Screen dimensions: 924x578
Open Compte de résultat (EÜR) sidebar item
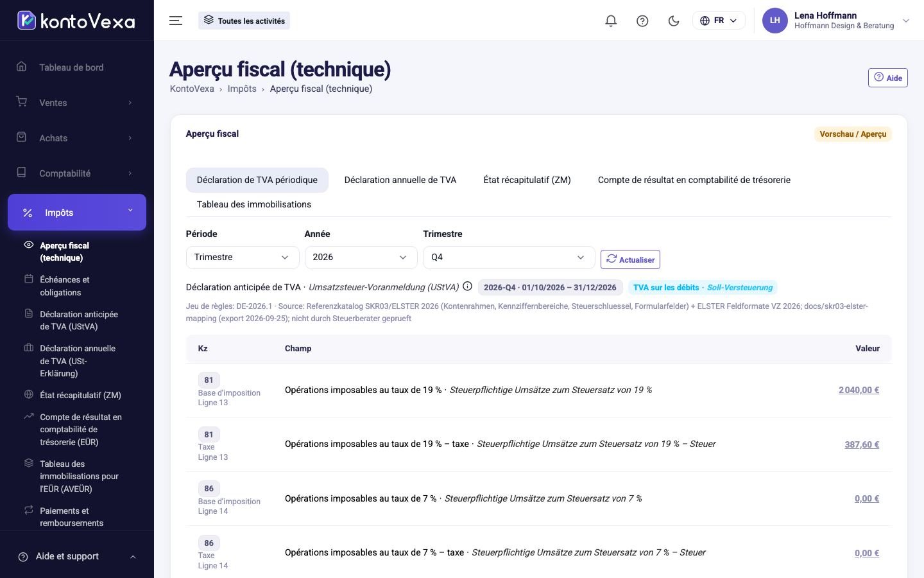coord(80,430)
